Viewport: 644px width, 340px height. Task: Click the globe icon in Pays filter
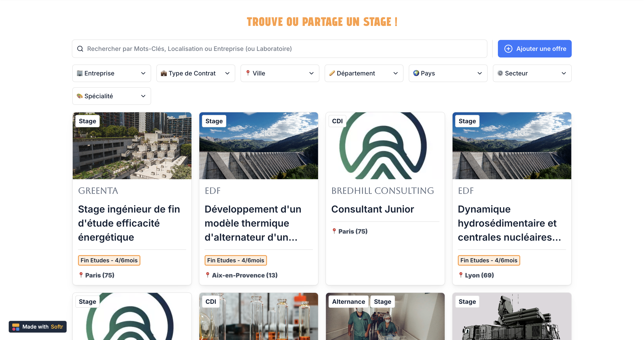[x=416, y=73]
